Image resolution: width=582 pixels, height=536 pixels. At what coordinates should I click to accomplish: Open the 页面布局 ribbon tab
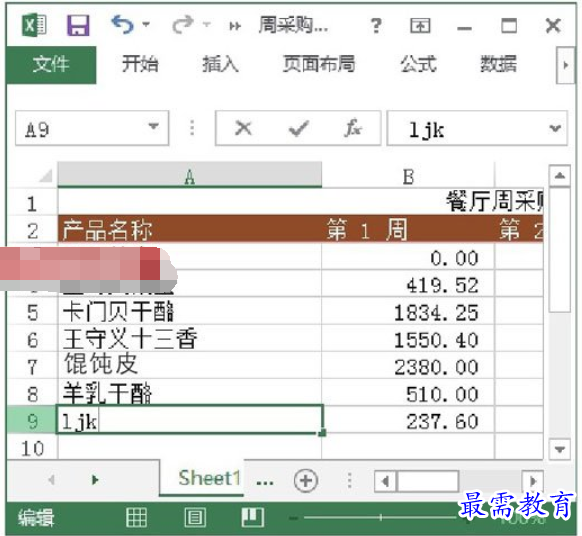[x=319, y=64]
